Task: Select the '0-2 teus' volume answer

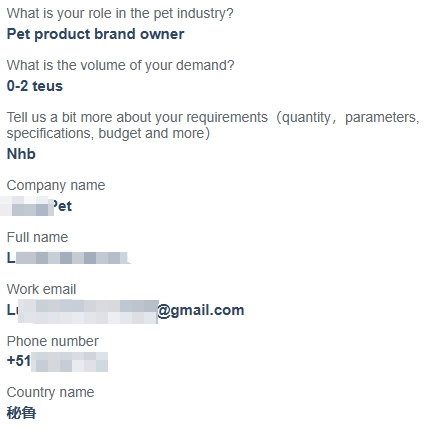Action: coord(35,86)
